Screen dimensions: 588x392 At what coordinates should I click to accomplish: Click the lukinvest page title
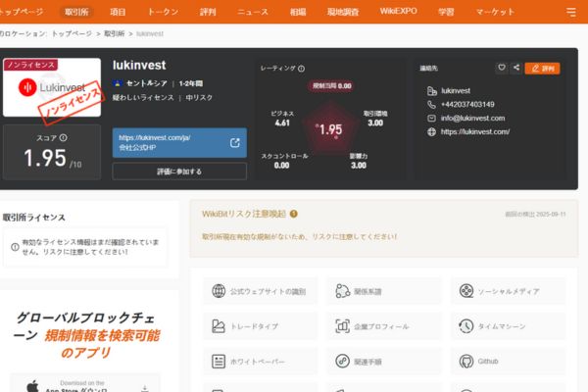tap(139, 66)
